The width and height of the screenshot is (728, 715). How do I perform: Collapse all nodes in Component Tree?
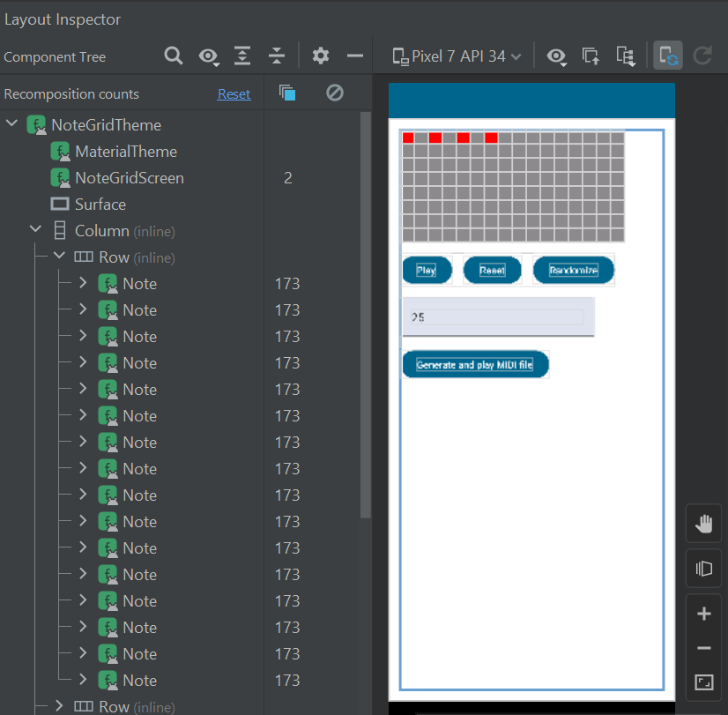pos(277,56)
